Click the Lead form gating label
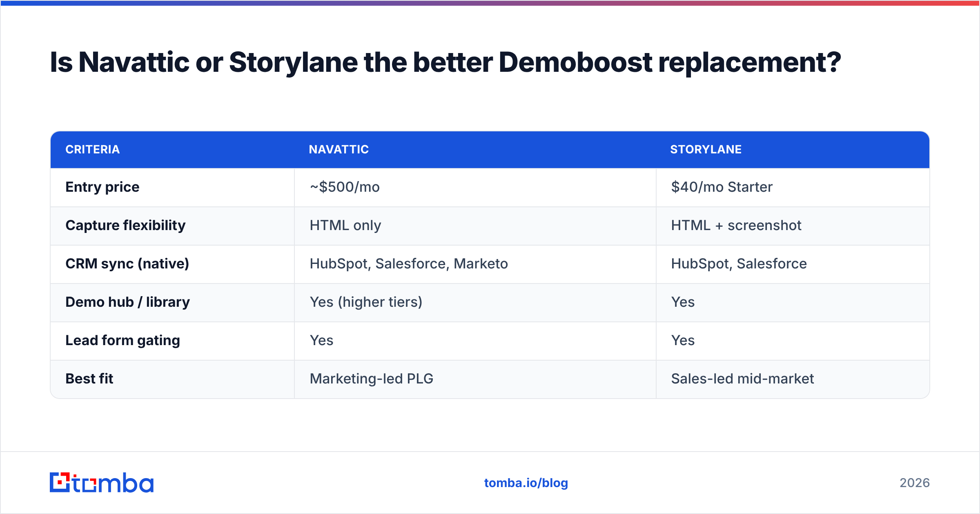 point(123,341)
